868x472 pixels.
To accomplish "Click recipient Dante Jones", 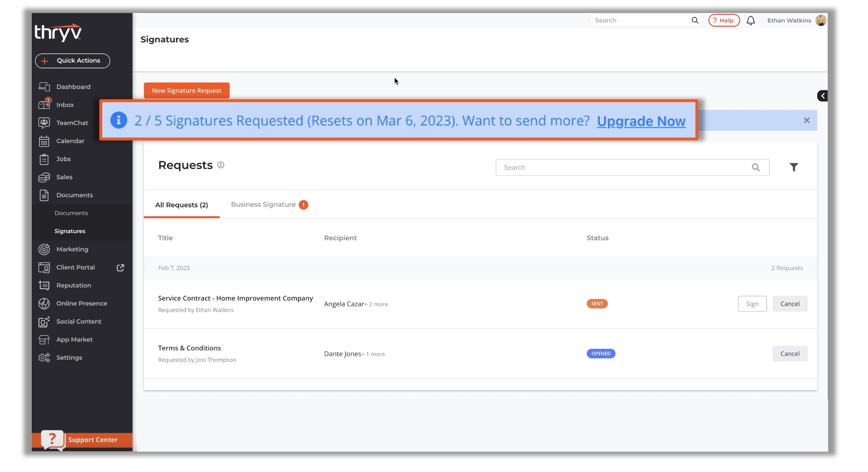I will point(343,354).
